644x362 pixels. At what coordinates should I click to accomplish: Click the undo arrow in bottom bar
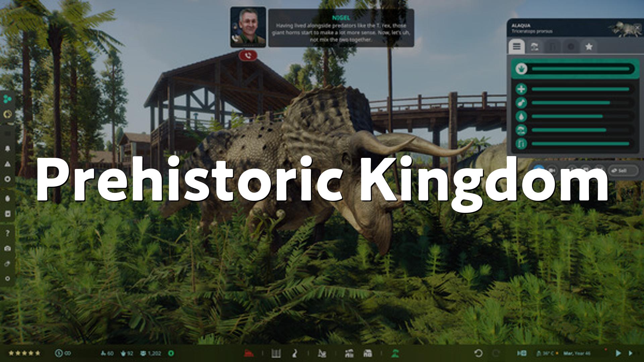pyautogui.click(x=478, y=353)
